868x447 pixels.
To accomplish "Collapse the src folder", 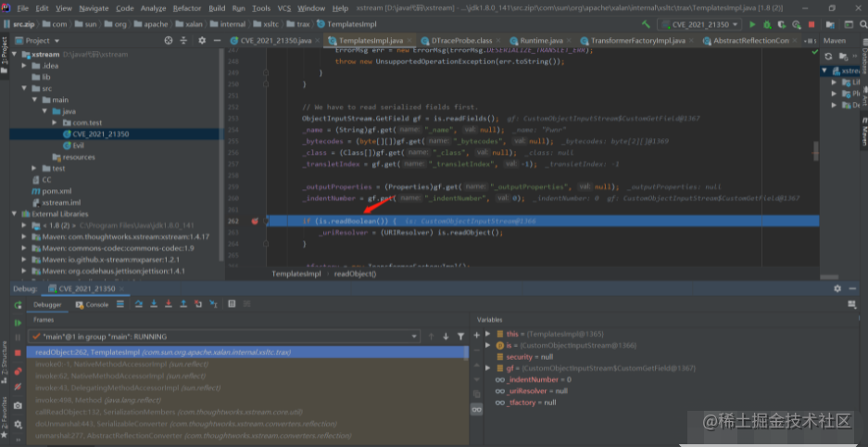I will pyautogui.click(x=24, y=89).
